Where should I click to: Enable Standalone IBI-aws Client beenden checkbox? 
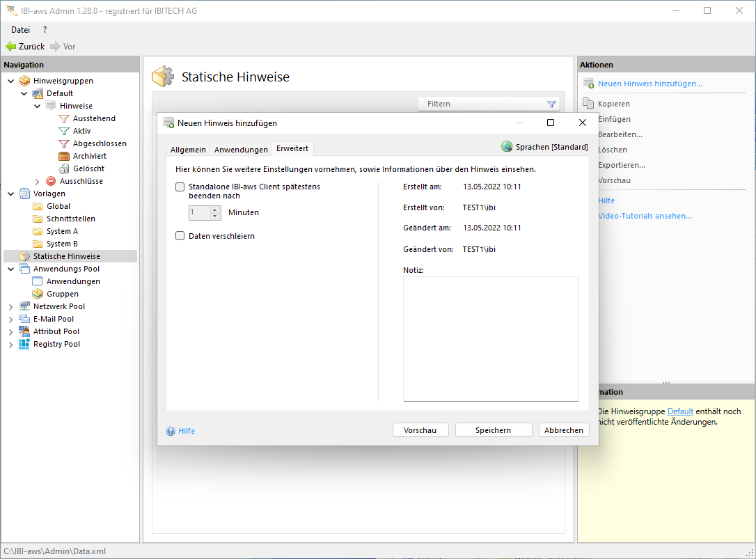tap(180, 187)
